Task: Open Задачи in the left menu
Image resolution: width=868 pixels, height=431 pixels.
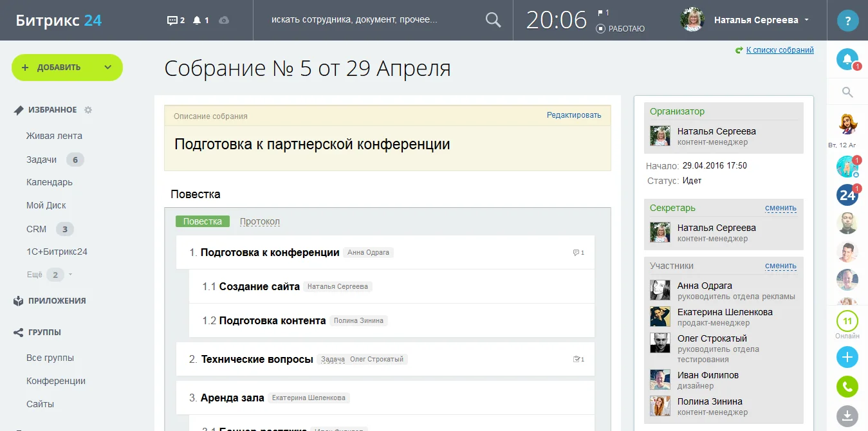Action: [x=41, y=160]
